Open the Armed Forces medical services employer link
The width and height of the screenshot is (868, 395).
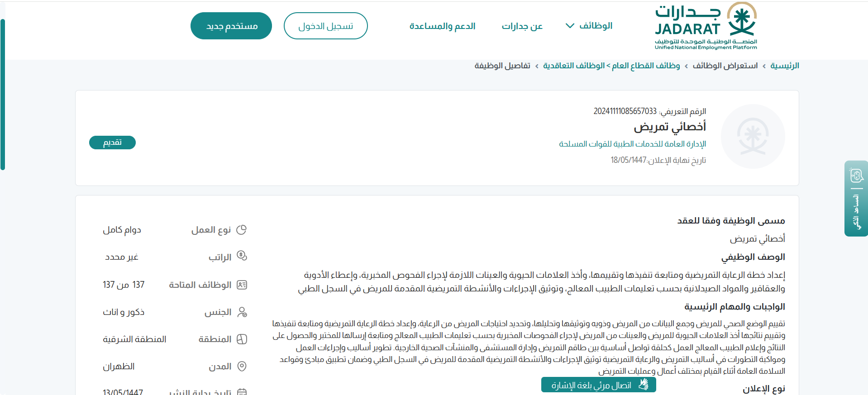632,144
